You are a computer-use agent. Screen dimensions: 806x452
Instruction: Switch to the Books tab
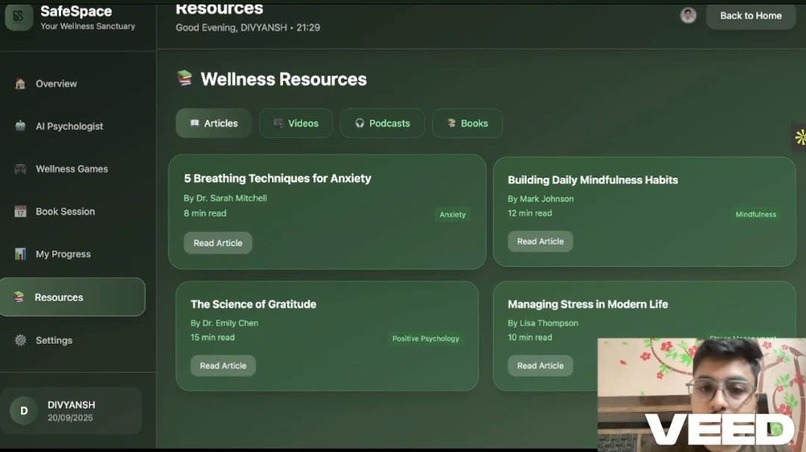pyautogui.click(x=467, y=123)
